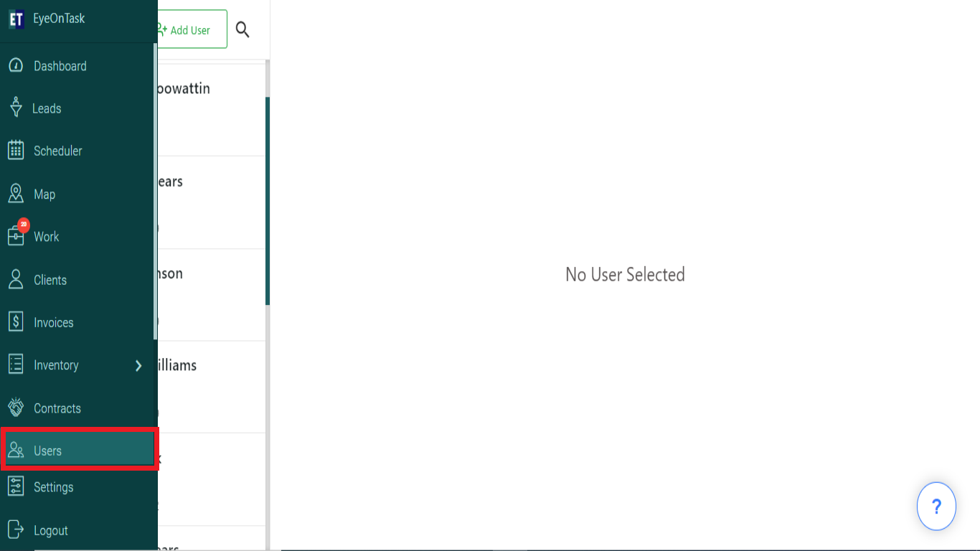Click the Logout door icon
The image size is (980, 551).
point(16,529)
